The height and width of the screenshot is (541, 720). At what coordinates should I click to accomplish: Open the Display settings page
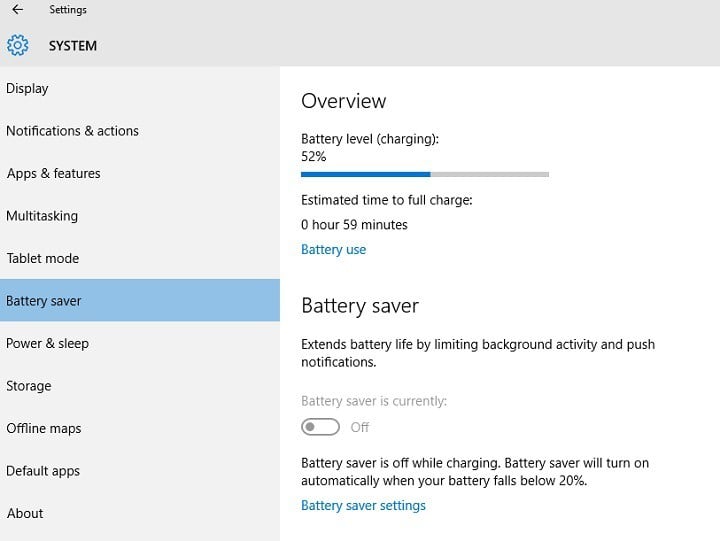click(x=140, y=88)
